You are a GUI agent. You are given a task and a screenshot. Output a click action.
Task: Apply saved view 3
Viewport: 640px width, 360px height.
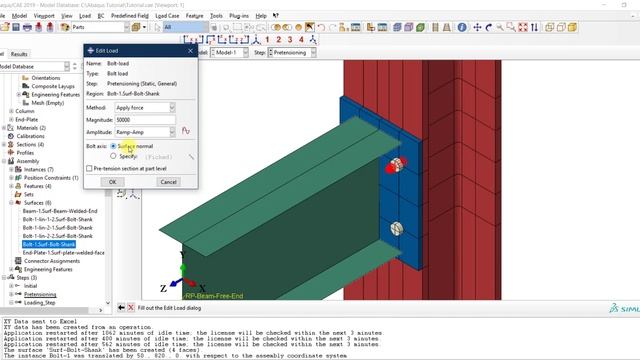[290, 40]
